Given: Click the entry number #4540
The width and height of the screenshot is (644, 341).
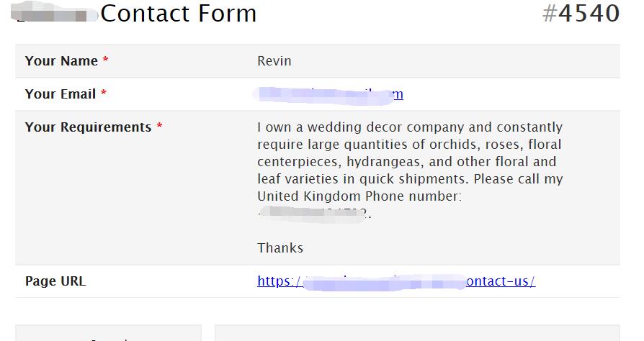Looking at the screenshot, I should [581, 14].
